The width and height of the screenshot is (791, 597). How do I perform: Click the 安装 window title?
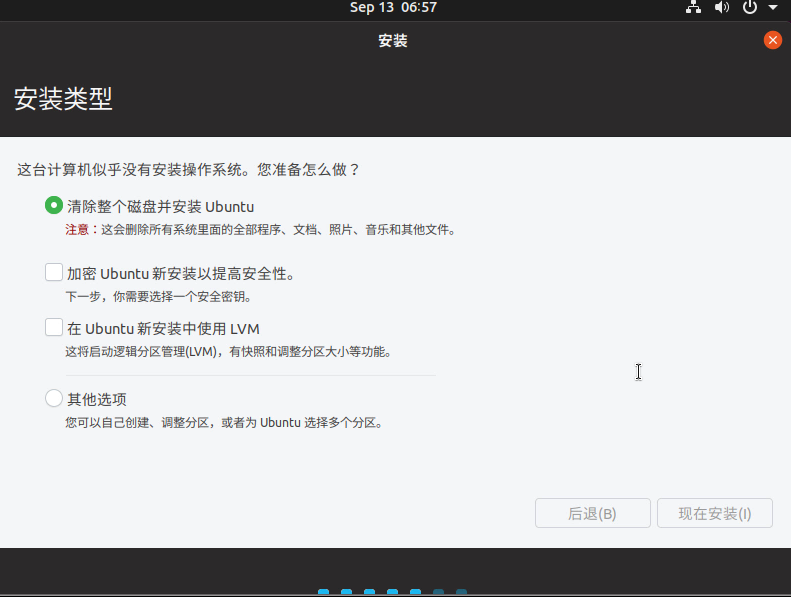(393, 40)
